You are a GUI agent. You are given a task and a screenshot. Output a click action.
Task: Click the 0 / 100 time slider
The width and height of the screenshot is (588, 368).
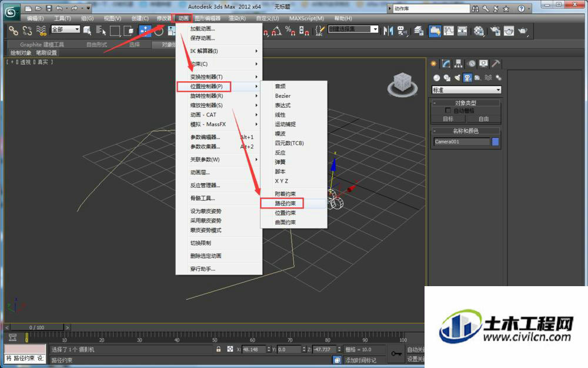(36, 327)
